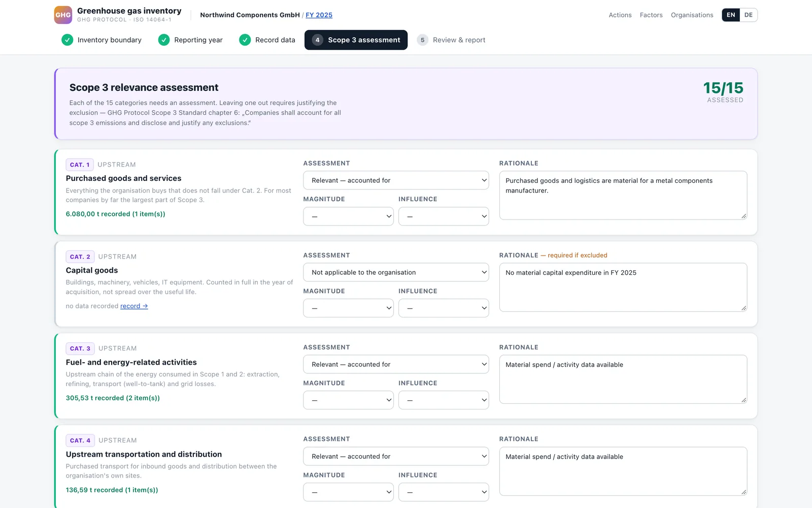Image resolution: width=812 pixels, height=508 pixels.
Task: Go to Review & report step
Action: pyautogui.click(x=451, y=40)
